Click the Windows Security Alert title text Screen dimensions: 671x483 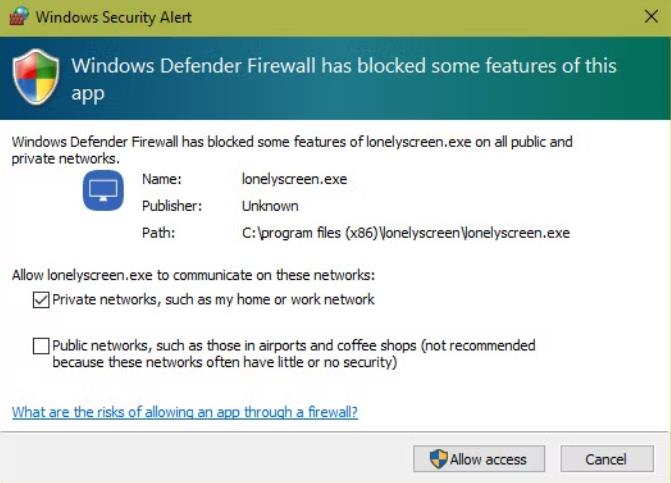[x=113, y=18]
